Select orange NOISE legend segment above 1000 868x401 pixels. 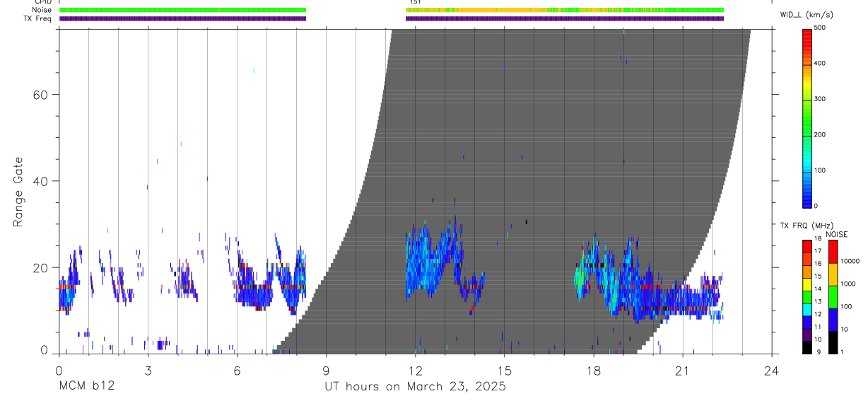833,274
